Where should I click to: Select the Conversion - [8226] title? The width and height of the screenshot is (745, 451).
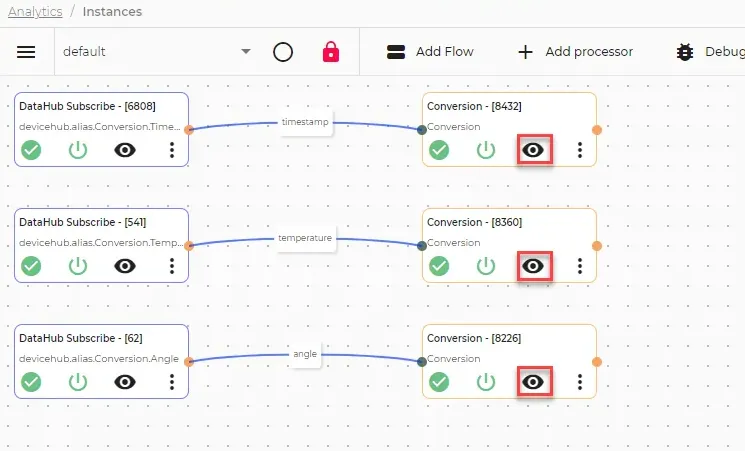tap(474, 338)
